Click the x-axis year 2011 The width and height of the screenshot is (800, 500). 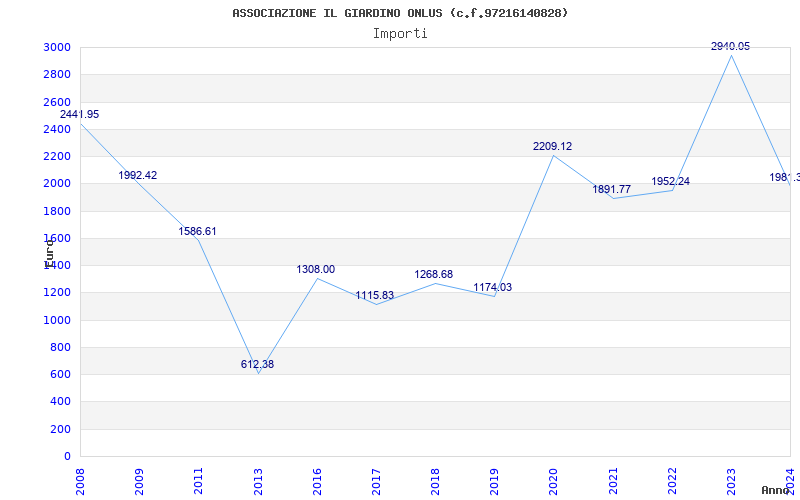[198, 481]
